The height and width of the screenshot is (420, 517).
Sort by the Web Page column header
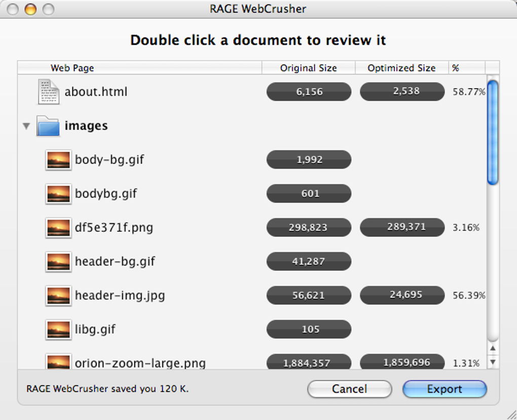pyautogui.click(x=140, y=68)
